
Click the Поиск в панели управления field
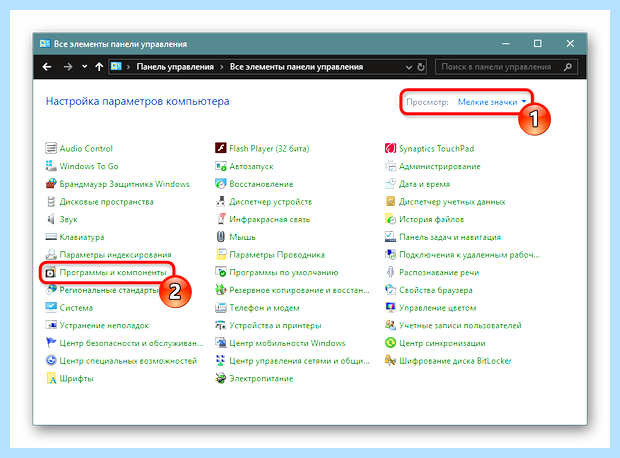tap(506, 67)
